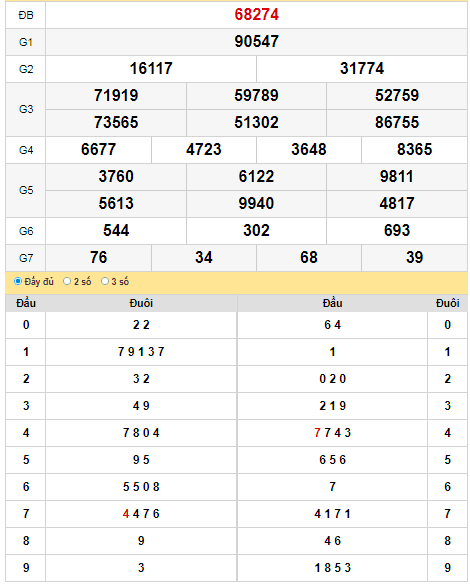The image size is (470, 584).
Task: Click the red 4 in head row 7
Action: (126, 514)
